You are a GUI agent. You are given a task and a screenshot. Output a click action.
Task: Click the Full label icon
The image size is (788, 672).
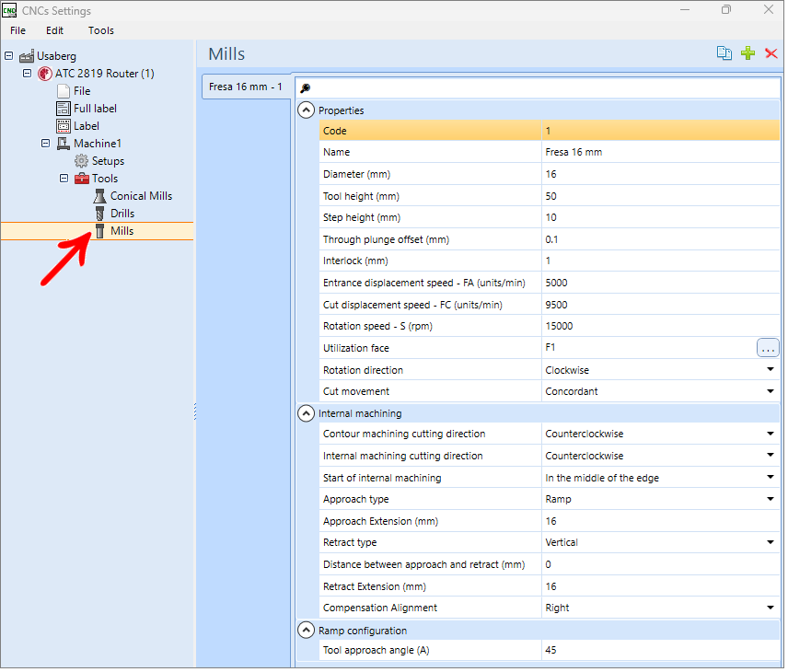click(64, 109)
